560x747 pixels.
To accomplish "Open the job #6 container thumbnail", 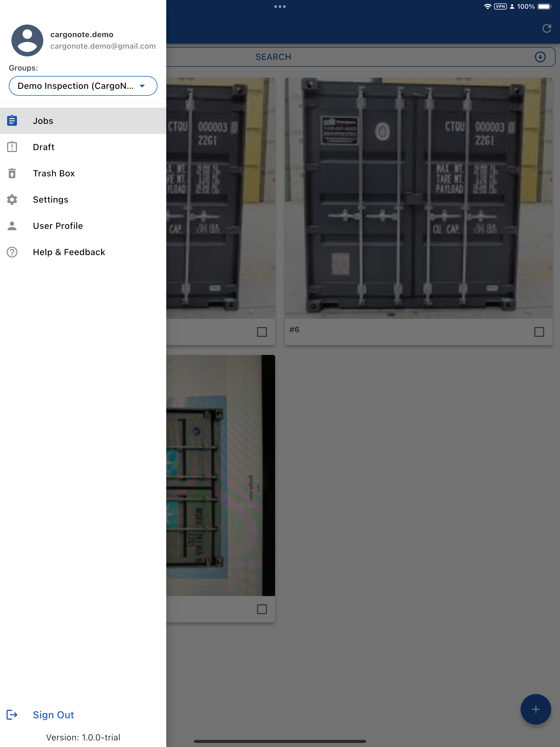I will [418, 198].
